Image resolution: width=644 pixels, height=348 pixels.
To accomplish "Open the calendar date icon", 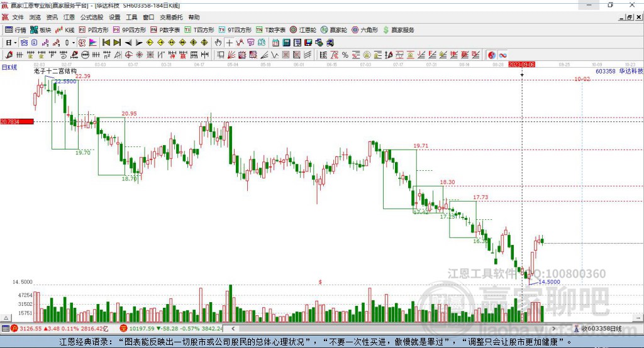I will point(275,43).
